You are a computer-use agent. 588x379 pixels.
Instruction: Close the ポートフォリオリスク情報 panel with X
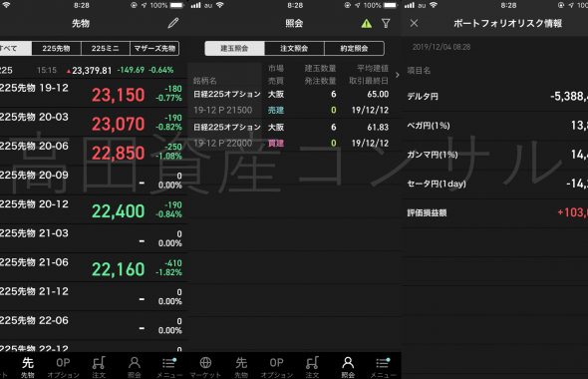click(x=414, y=23)
